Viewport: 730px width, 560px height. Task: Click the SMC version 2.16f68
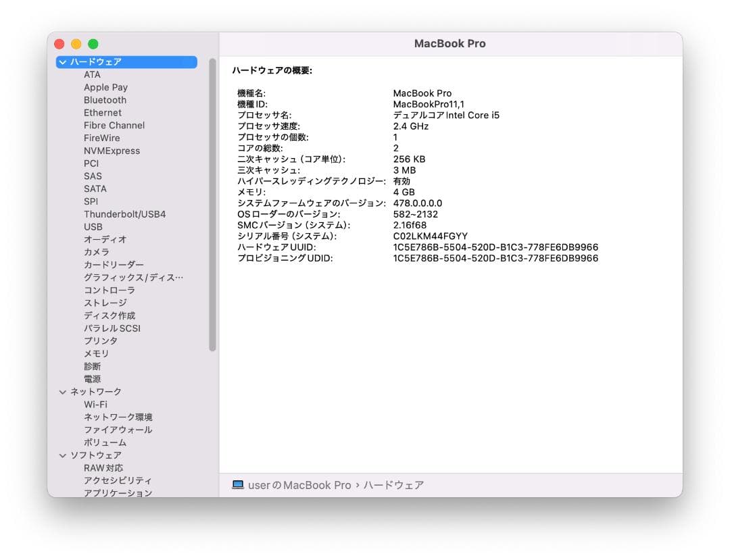pos(410,225)
